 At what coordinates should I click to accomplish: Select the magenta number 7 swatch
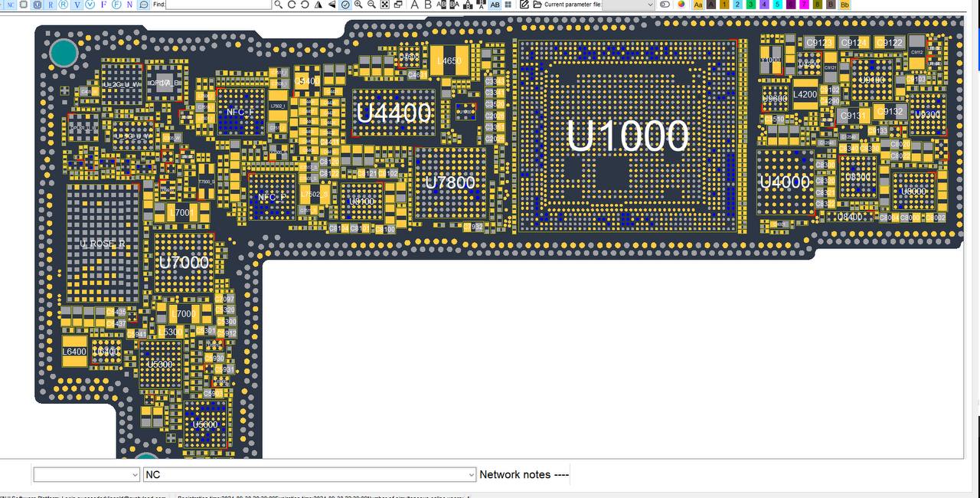click(804, 5)
